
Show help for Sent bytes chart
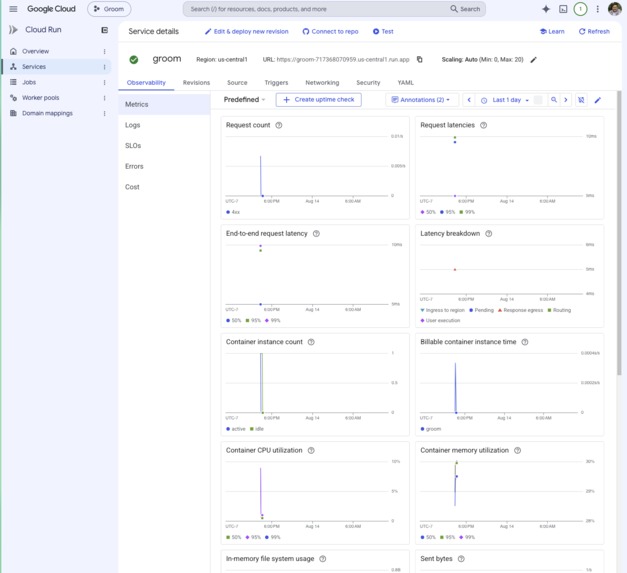pyautogui.click(x=461, y=559)
